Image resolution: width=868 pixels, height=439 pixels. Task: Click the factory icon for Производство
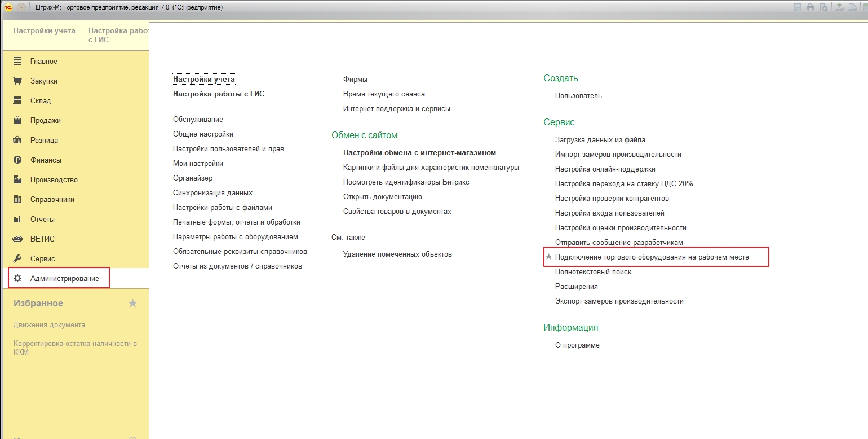[x=17, y=179]
